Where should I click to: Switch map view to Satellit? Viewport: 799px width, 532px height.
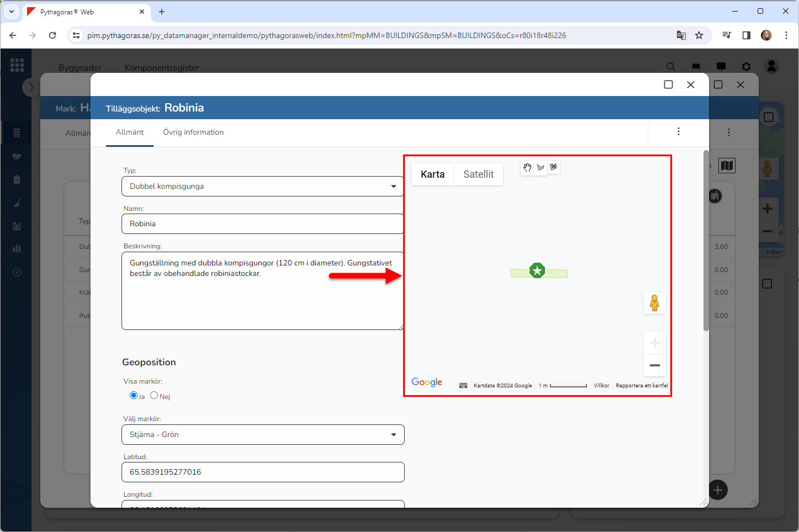pyautogui.click(x=478, y=174)
